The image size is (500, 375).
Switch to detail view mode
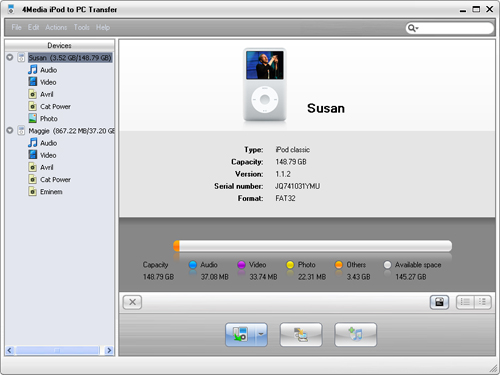pyautogui.click(x=482, y=302)
